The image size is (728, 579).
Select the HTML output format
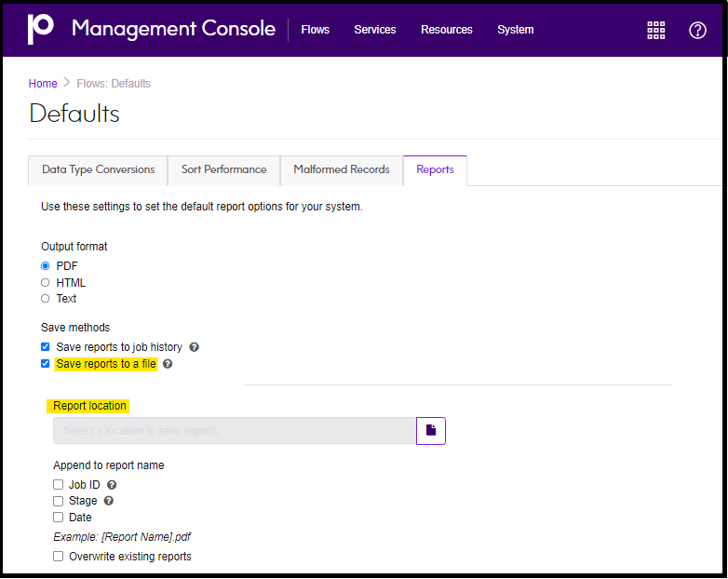coord(46,283)
